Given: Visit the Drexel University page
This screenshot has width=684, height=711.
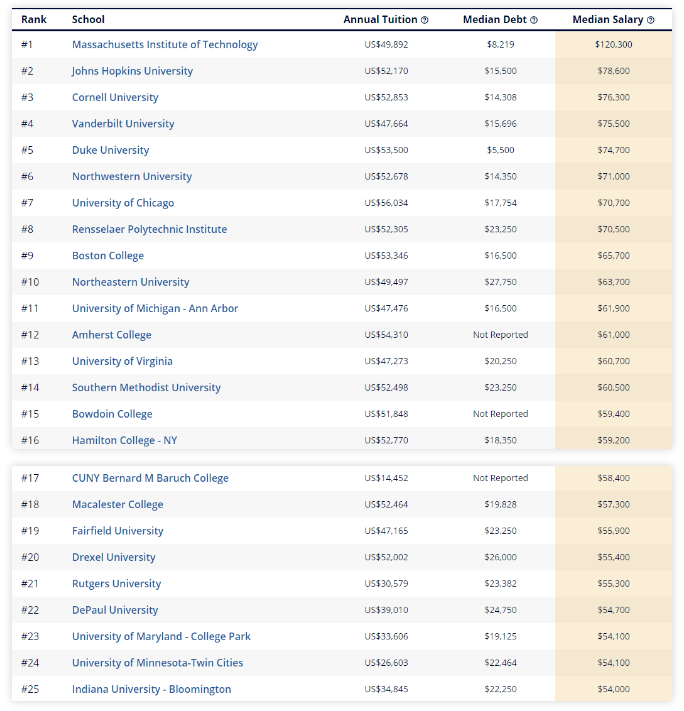Looking at the screenshot, I should point(113,557).
